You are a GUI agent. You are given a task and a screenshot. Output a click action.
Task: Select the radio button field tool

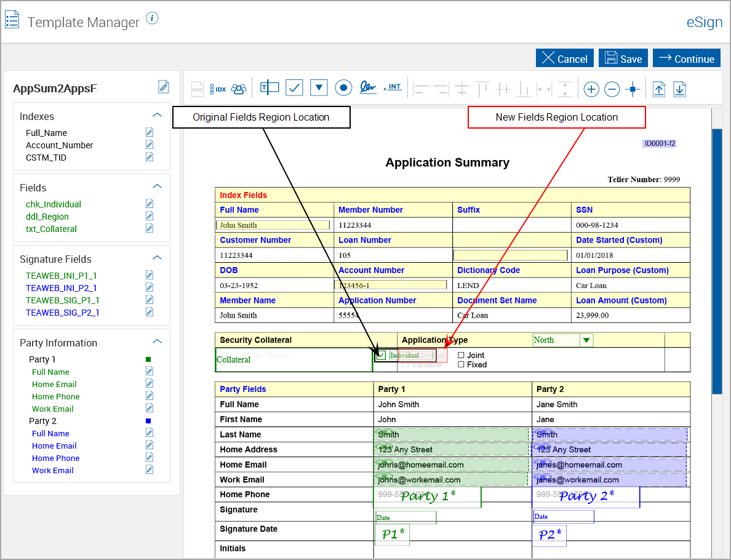[343, 87]
